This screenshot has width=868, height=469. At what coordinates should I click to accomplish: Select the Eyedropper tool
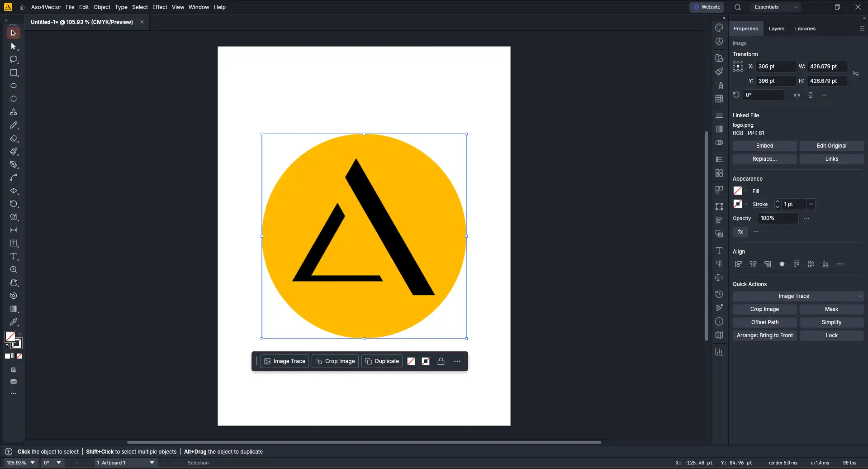[14, 322]
